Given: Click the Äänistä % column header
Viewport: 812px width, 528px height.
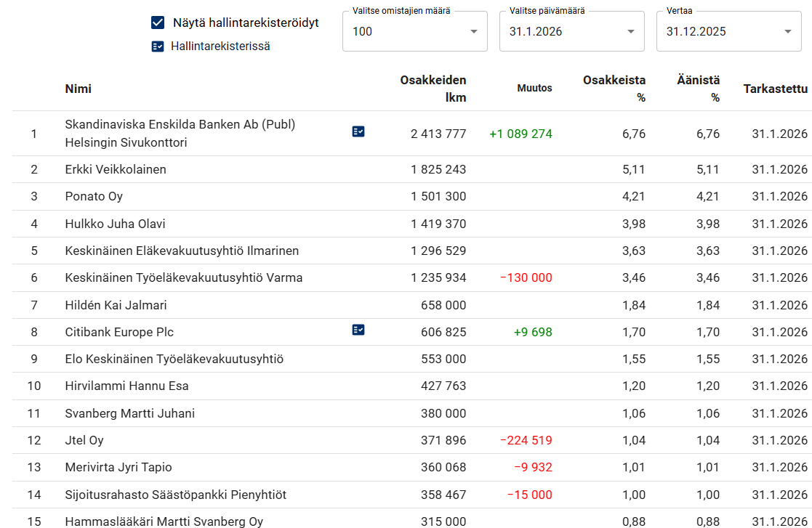Looking at the screenshot, I should coord(698,89).
